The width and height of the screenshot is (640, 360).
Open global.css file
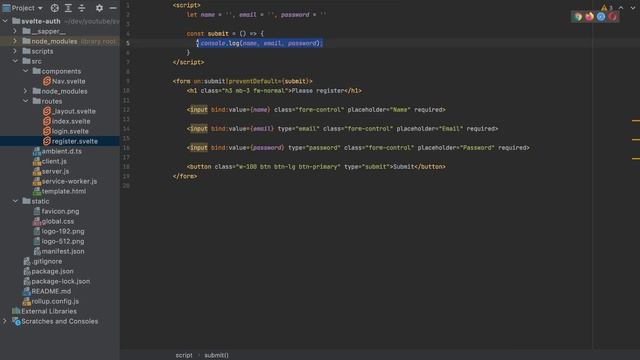tap(58, 221)
